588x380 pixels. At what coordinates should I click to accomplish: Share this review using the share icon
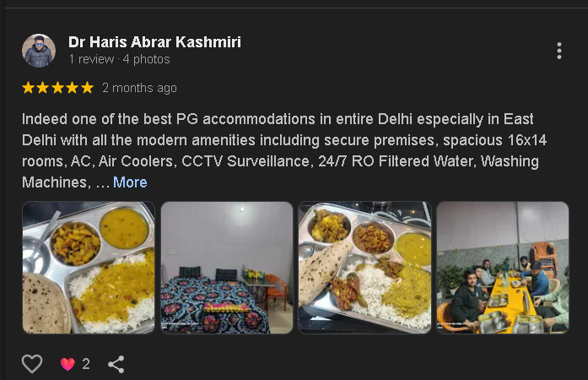pos(116,364)
